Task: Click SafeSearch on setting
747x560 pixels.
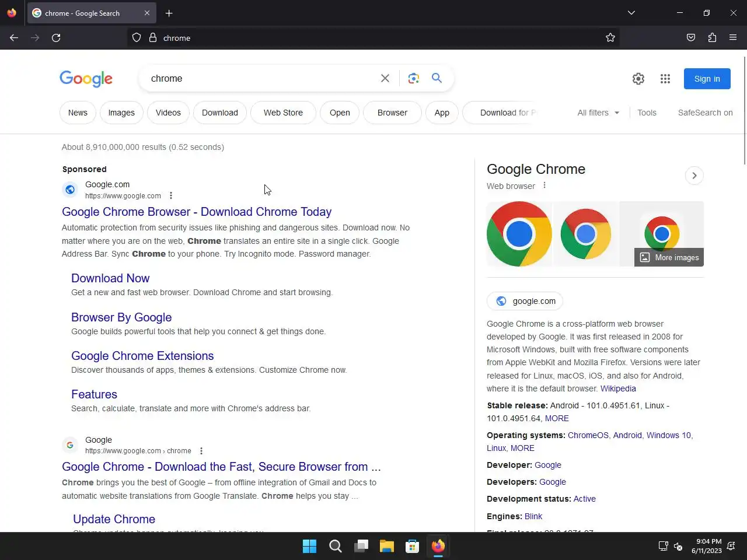Action: [x=705, y=113]
